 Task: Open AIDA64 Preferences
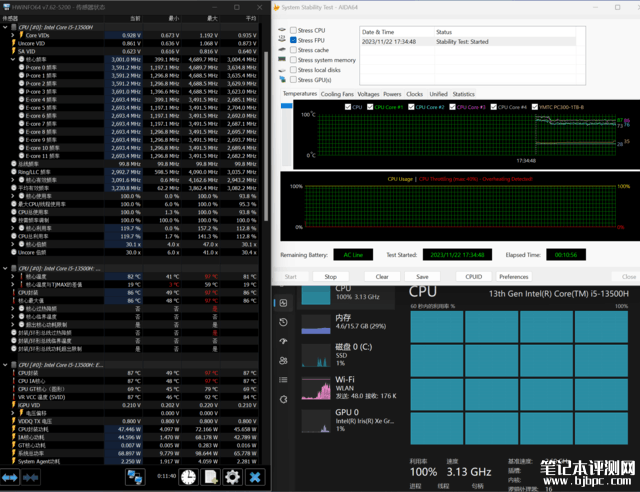tap(514, 276)
